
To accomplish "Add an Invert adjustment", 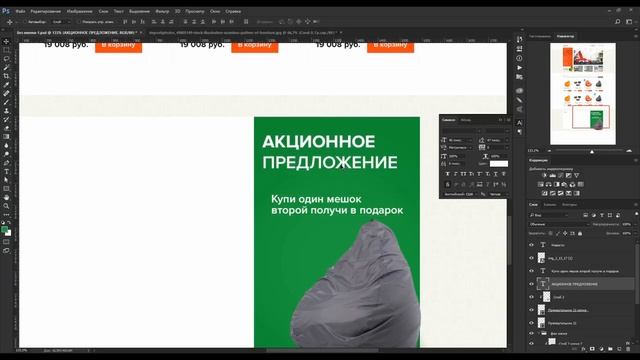I will pyautogui.click(x=544, y=193).
